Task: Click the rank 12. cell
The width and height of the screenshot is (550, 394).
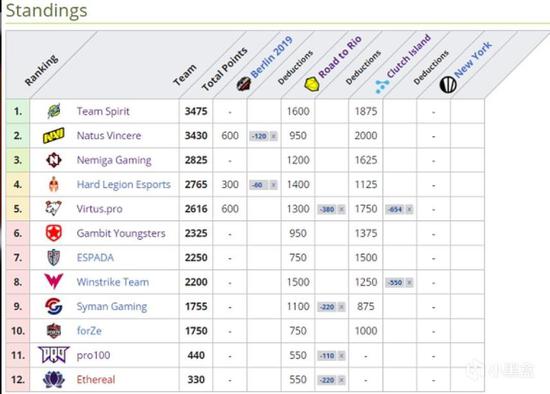Action: coord(18,379)
